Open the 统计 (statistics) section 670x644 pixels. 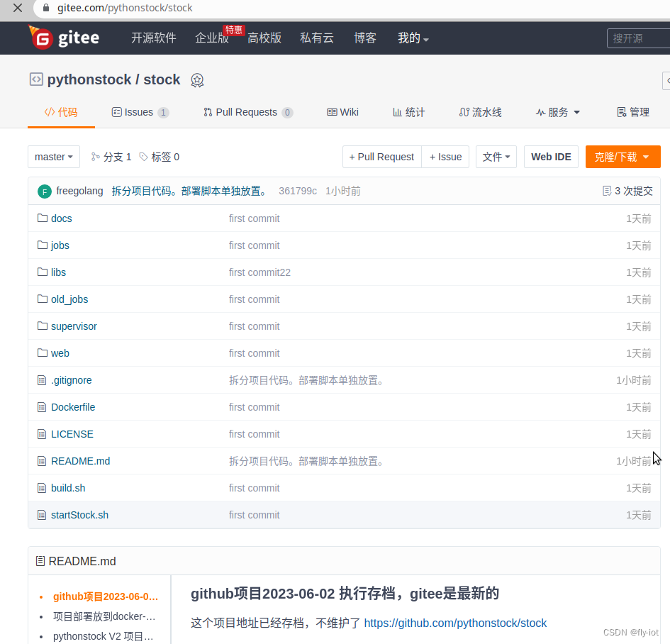(x=408, y=112)
